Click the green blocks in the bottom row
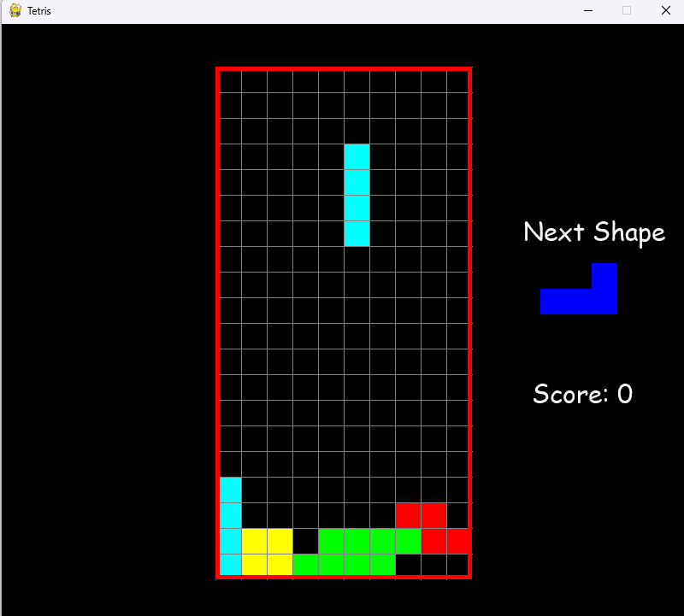 point(344,564)
